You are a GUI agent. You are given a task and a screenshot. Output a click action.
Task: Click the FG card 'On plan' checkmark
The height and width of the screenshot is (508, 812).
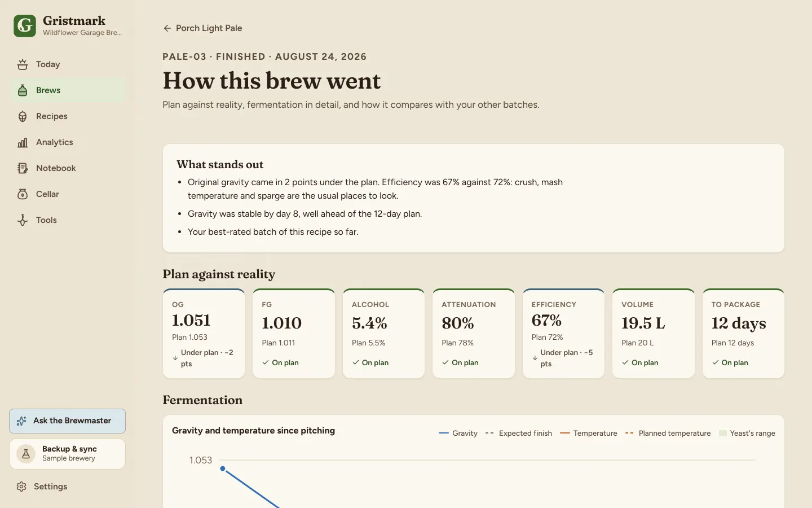click(266, 362)
